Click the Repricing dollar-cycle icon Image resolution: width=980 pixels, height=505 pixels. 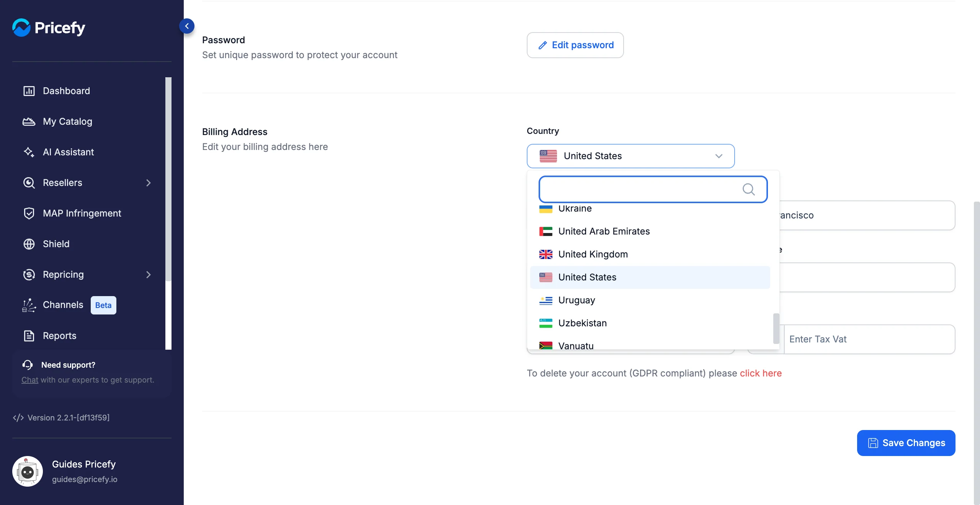click(x=29, y=275)
